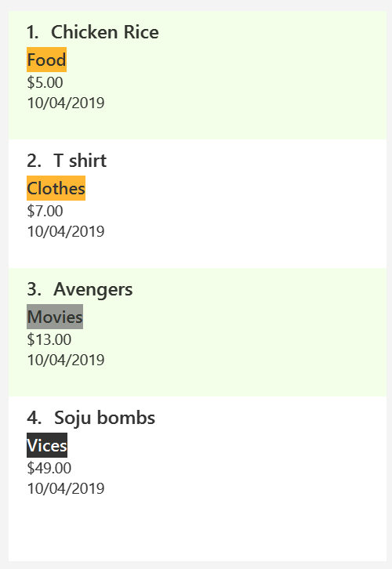The width and height of the screenshot is (392, 569).
Task: Click the gray Movies category tag
Action: pos(55,317)
